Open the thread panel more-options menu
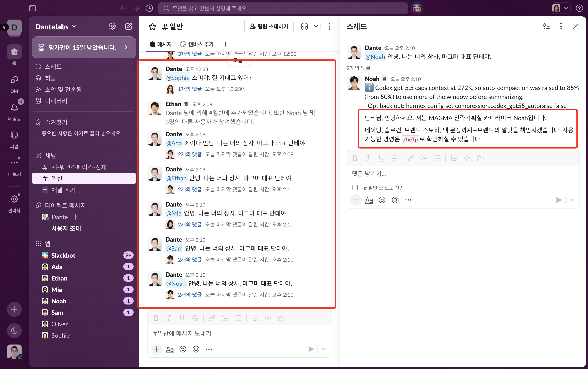The height and width of the screenshot is (369, 588). 561,26
